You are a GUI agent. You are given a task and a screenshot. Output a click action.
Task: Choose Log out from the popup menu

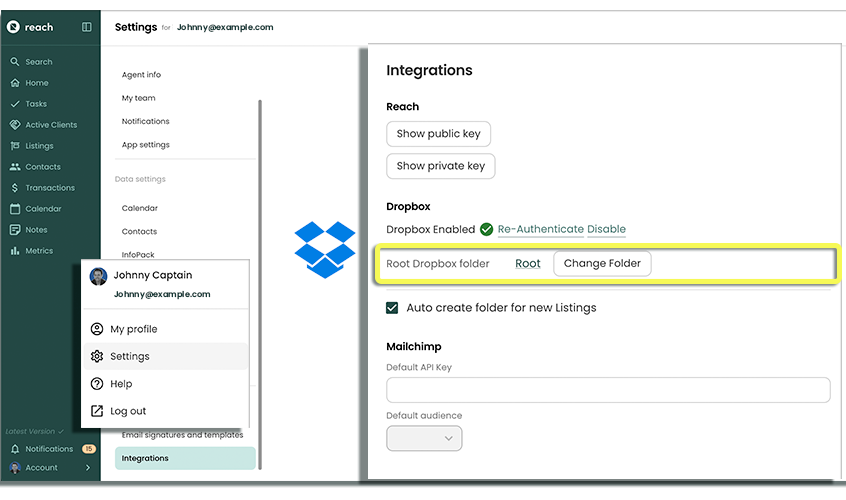point(128,411)
